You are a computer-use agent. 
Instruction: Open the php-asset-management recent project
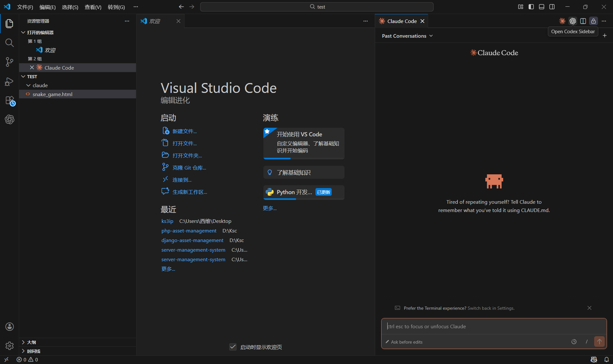[189, 231]
